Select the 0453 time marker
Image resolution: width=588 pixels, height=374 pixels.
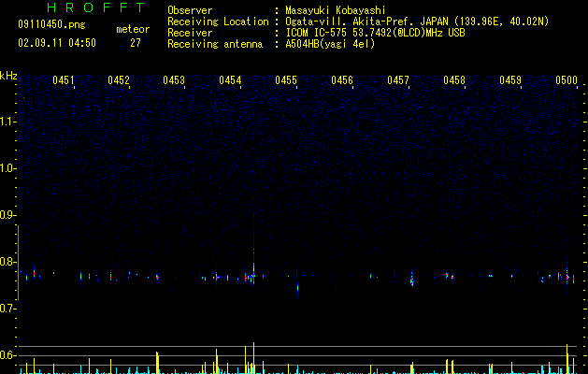click(174, 80)
